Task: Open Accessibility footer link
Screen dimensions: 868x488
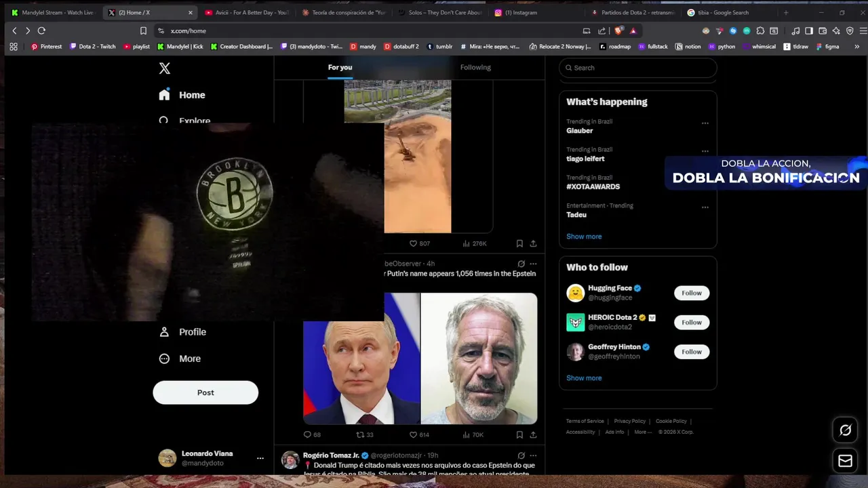Action: (x=580, y=432)
